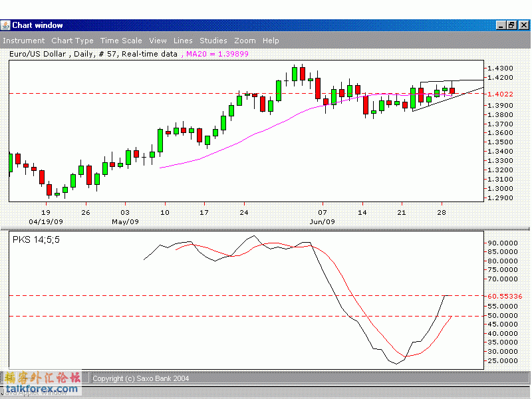Click the 50.0000 oscillator axis label
The width and height of the screenshot is (532, 399).
[503, 315]
